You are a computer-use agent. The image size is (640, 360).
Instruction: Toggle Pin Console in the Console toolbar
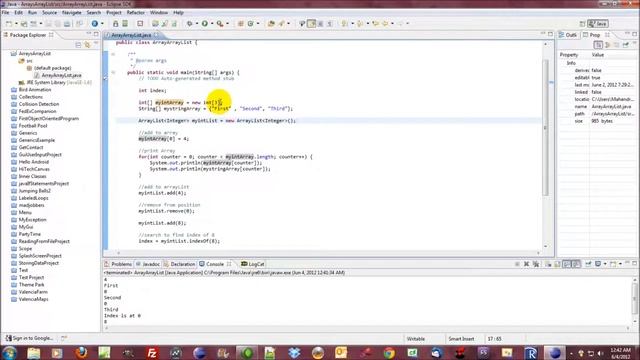(x=588, y=264)
